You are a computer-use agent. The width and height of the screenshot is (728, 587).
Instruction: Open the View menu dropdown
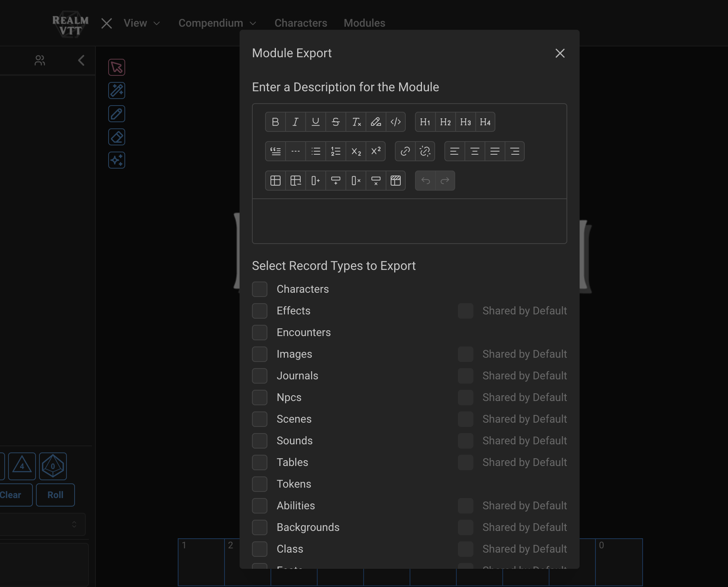(x=142, y=23)
